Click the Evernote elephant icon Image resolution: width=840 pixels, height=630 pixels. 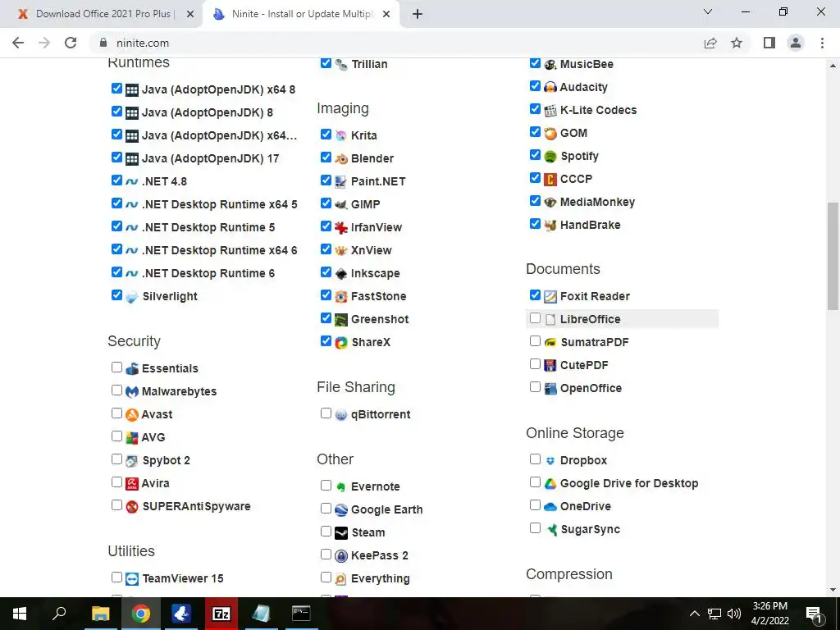pyautogui.click(x=340, y=487)
